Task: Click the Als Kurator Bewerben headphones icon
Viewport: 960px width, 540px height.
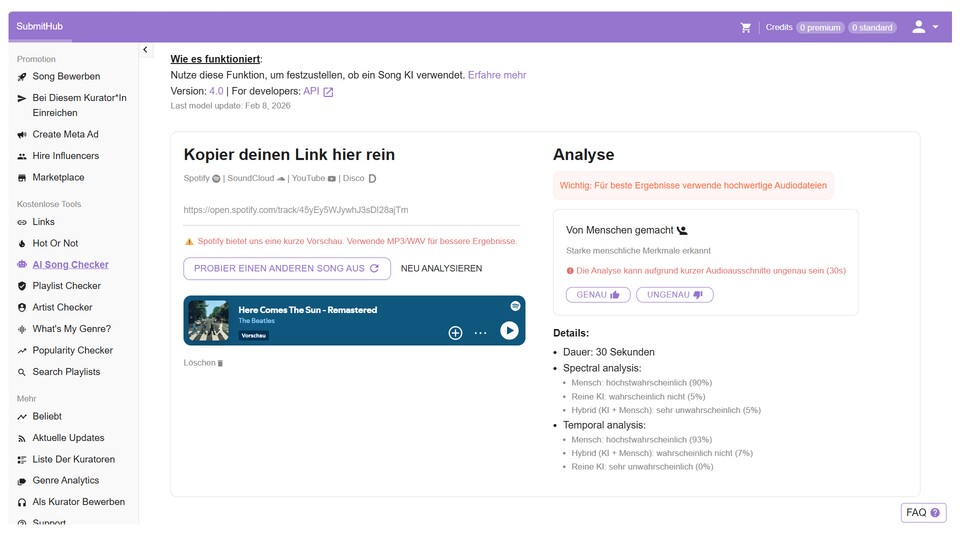Action: [22, 503]
